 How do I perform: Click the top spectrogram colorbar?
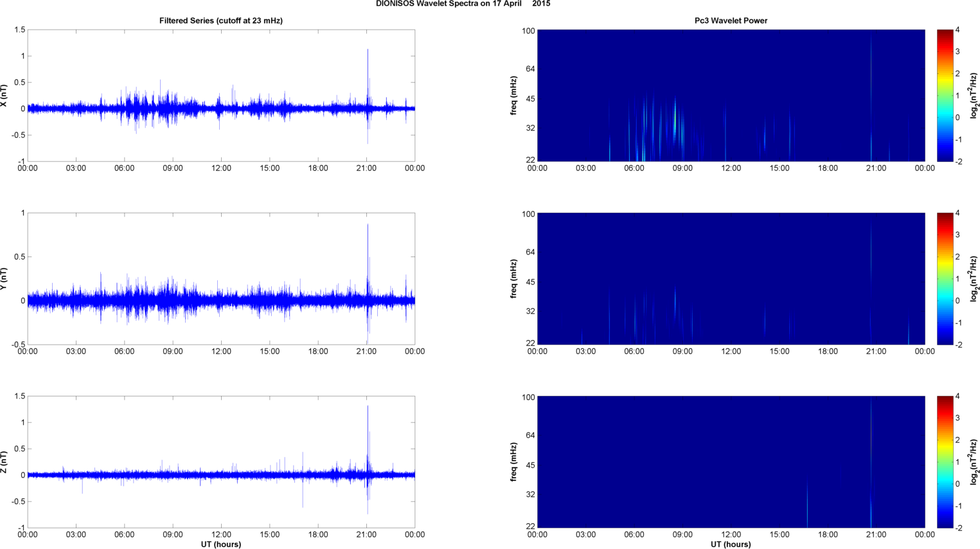[945, 96]
